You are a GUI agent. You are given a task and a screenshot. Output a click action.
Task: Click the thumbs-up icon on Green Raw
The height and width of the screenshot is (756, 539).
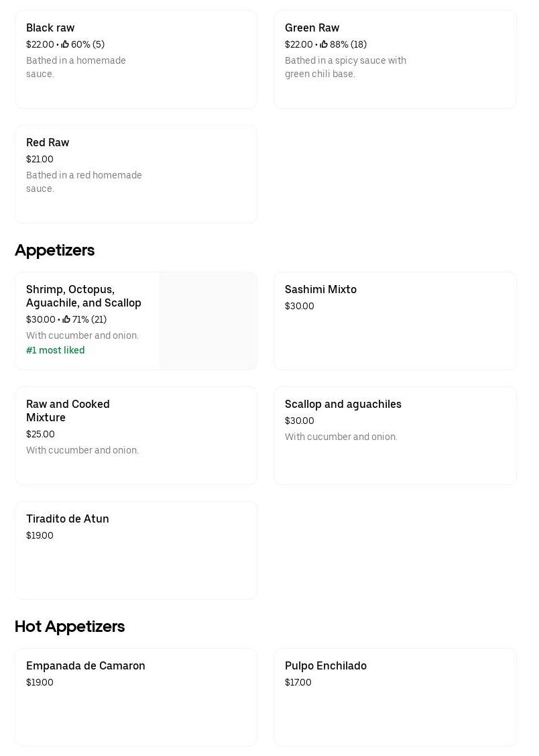324,44
